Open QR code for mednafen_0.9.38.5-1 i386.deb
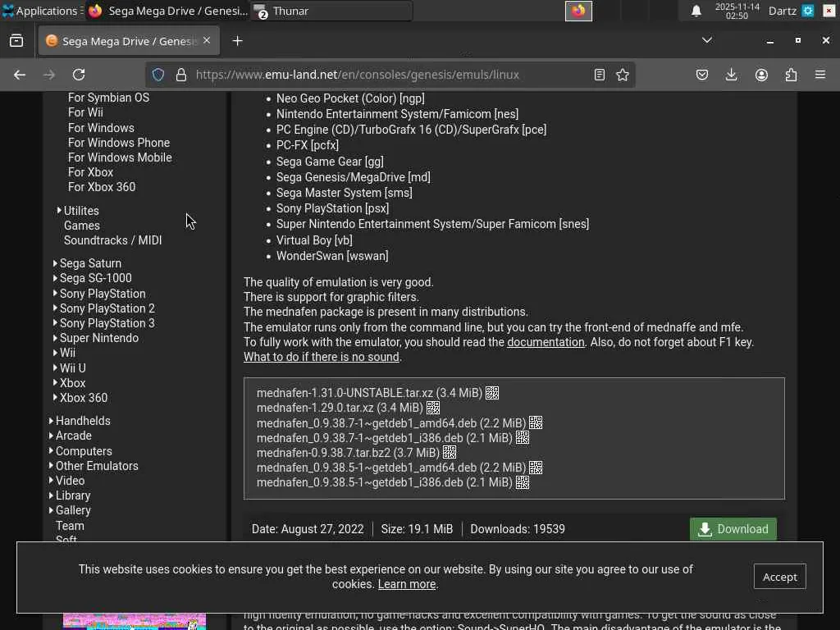 point(523,482)
